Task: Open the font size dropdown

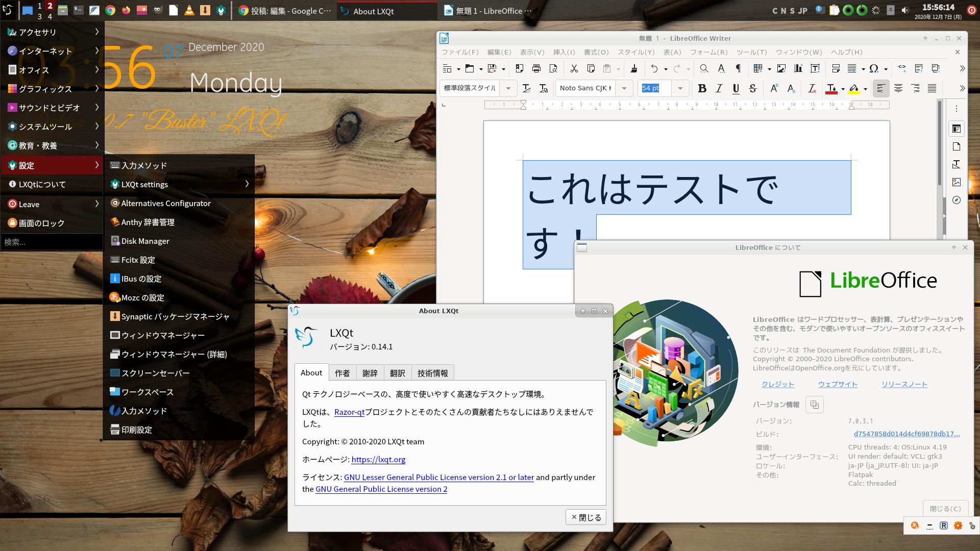Action: pyautogui.click(x=680, y=88)
